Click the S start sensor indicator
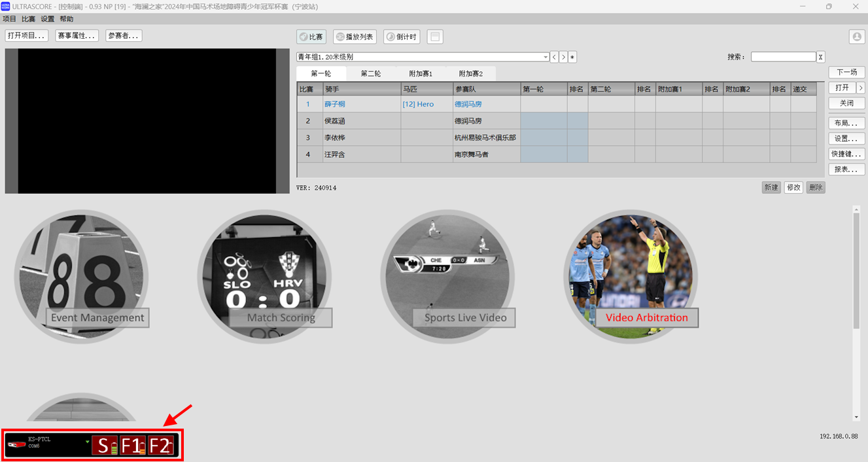The height and width of the screenshot is (462, 868). 105,446
